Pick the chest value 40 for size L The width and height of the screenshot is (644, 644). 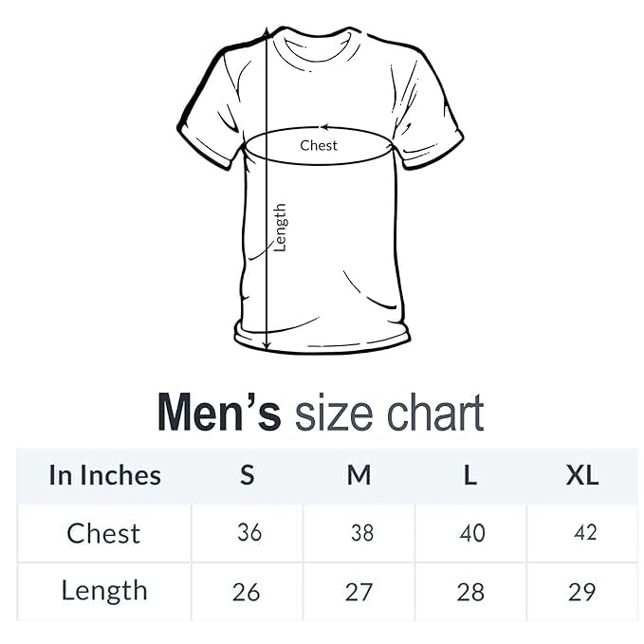tap(472, 533)
